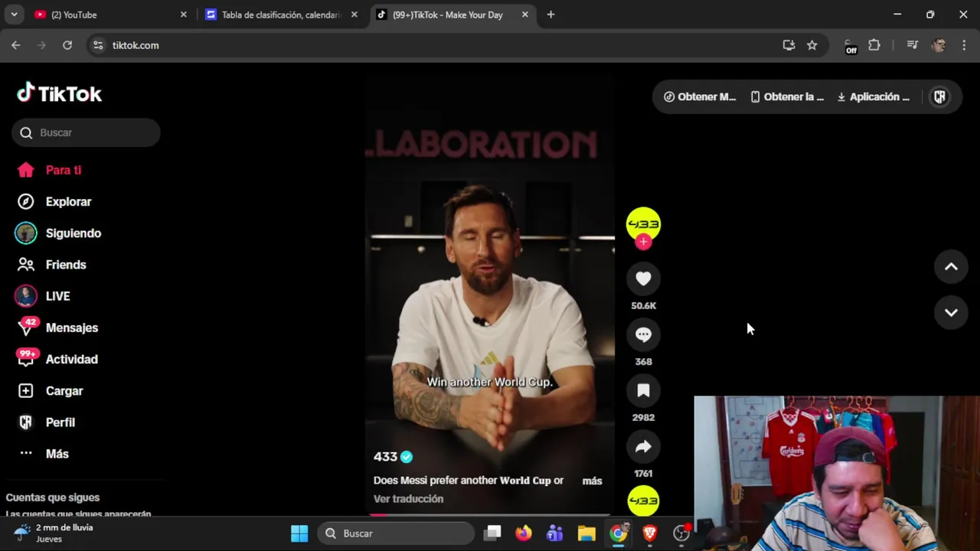The height and width of the screenshot is (551, 980).
Task: Like the video with the heart icon
Action: (x=643, y=279)
